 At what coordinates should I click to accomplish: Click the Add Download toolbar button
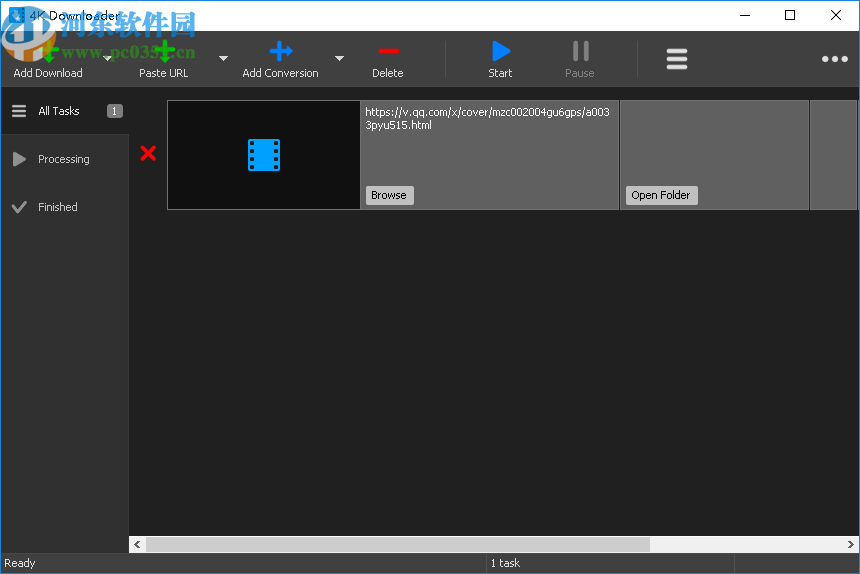point(48,59)
